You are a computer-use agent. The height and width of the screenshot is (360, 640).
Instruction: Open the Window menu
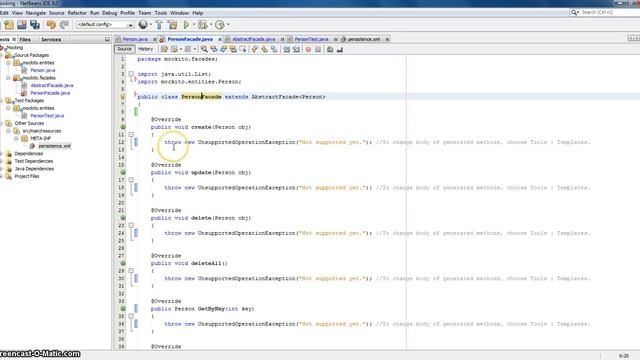coord(179,13)
